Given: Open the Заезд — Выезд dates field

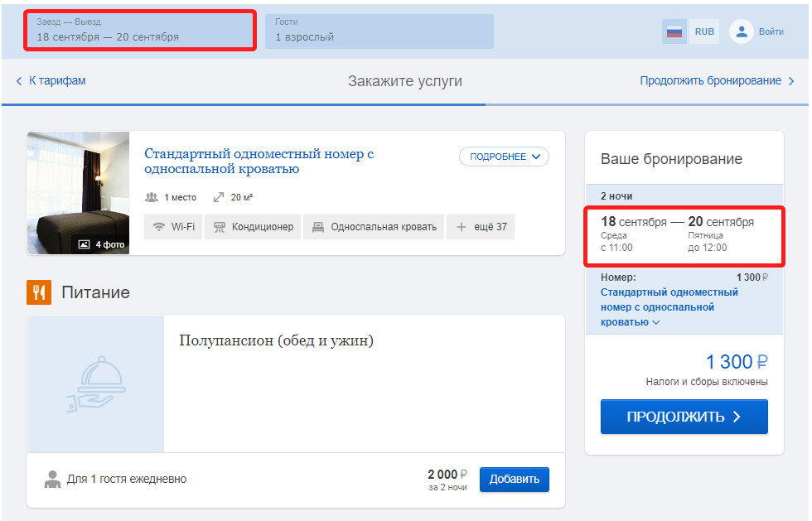Looking at the screenshot, I should tap(140, 31).
